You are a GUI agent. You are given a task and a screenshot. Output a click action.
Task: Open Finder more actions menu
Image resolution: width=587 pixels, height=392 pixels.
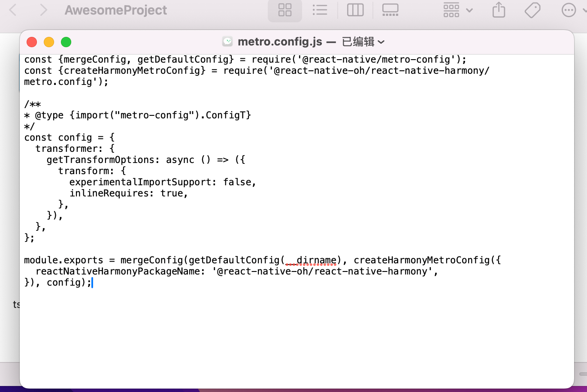[x=569, y=10]
